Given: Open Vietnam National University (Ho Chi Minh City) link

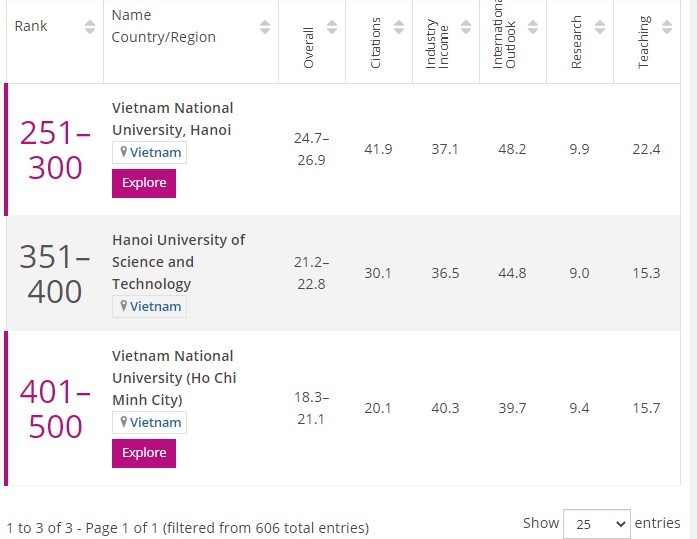Looking at the screenshot, I should tap(174, 378).
